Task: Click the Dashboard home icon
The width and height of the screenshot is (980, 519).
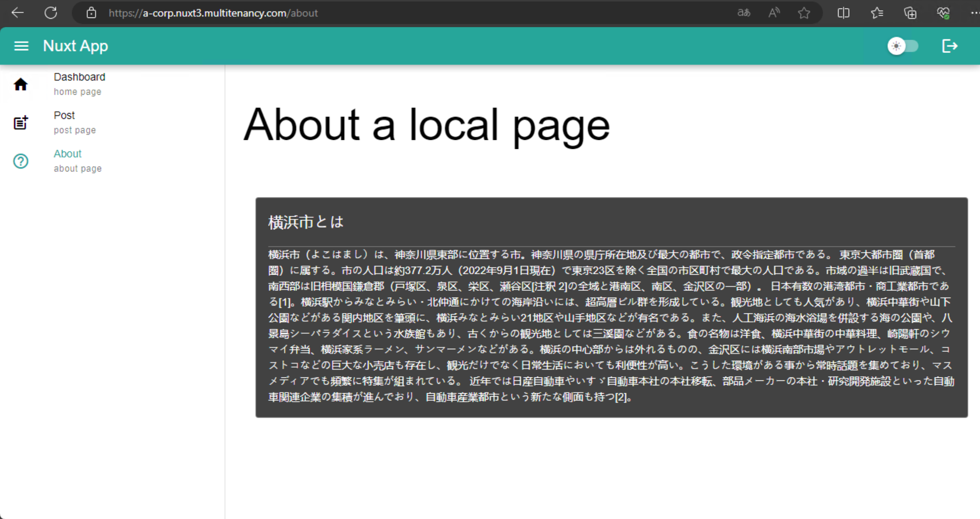Action: pyautogui.click(x=20, y=84)
